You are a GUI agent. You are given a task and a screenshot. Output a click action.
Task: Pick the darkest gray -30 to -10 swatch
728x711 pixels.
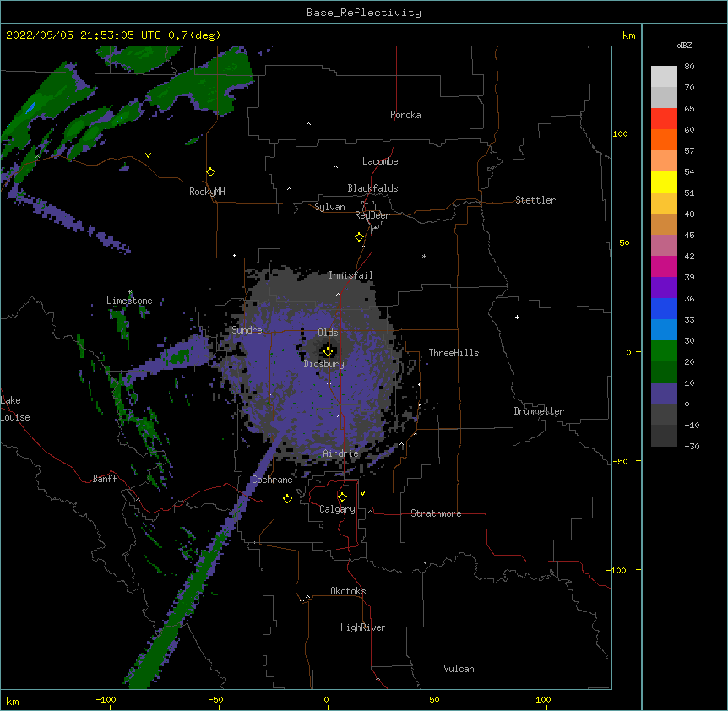664,436
